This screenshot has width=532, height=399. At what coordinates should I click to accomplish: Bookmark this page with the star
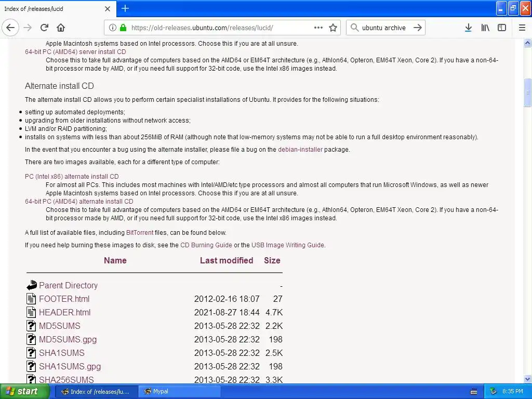pyautogui.click(x=333, y=28)
